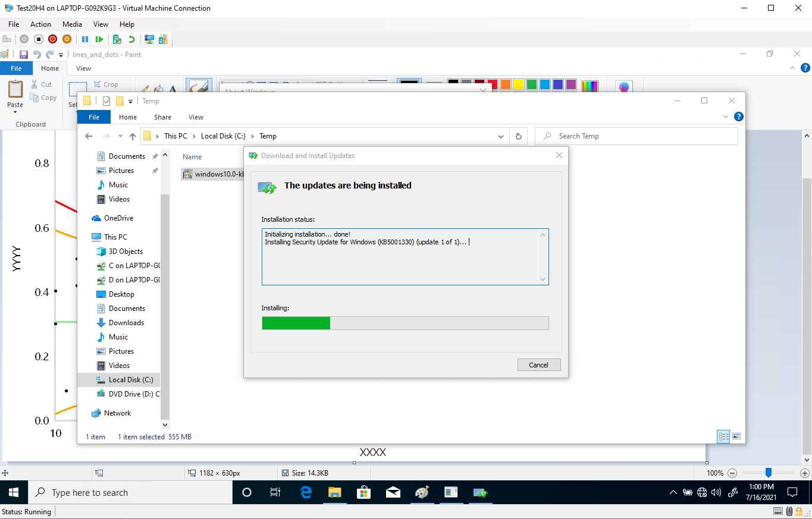This screenshot has height=519, width=812.
Task: Click the red Shut Down VM icon
Action: pyautogui.click(x=53, y=39)
